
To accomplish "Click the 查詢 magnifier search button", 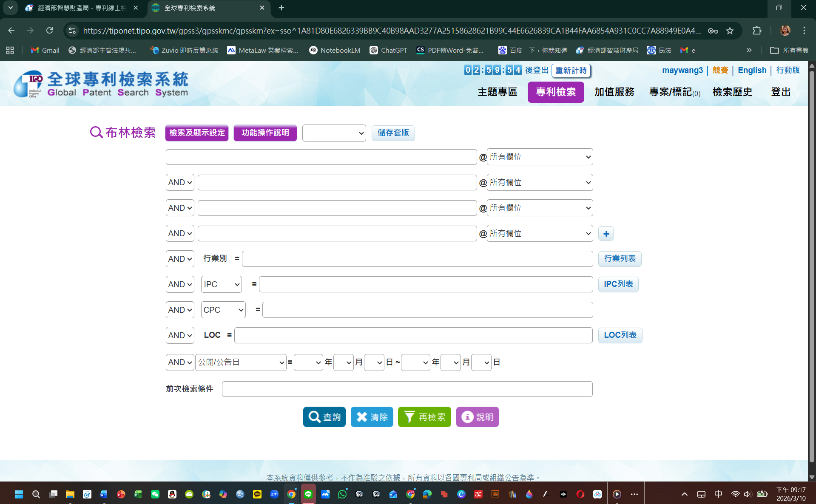I will (x=324, y=417).
